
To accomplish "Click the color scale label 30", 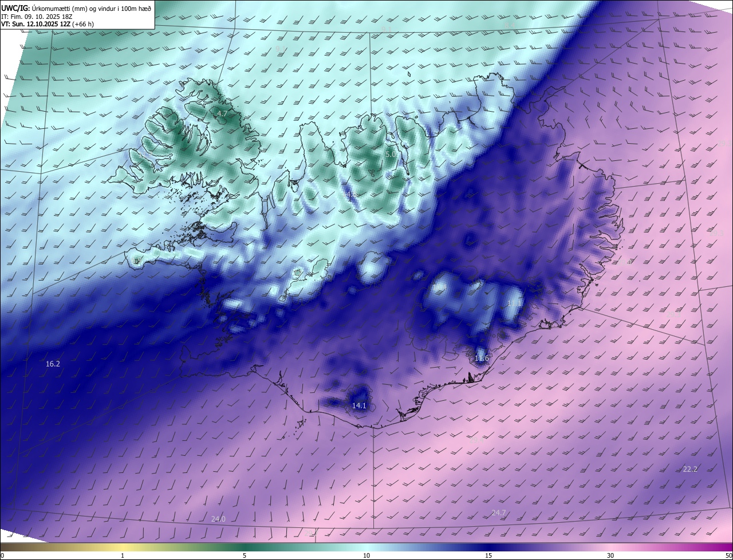I will [x=610, y=555].
